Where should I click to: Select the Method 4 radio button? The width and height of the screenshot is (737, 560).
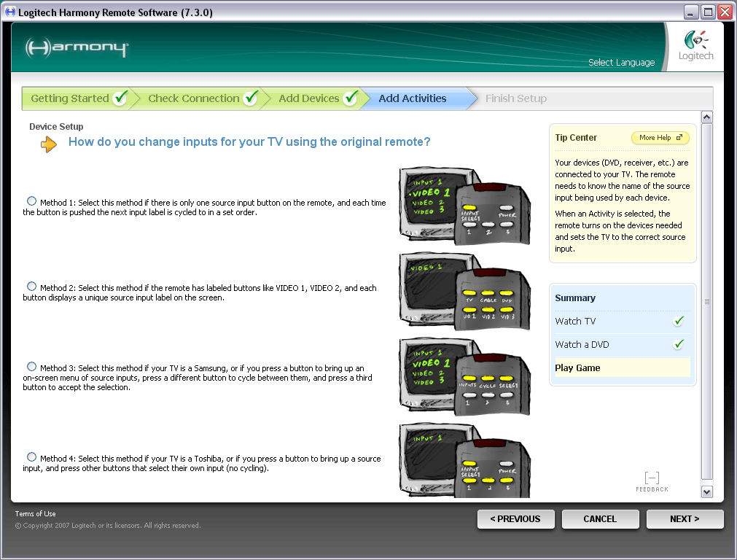click(31, 456)
